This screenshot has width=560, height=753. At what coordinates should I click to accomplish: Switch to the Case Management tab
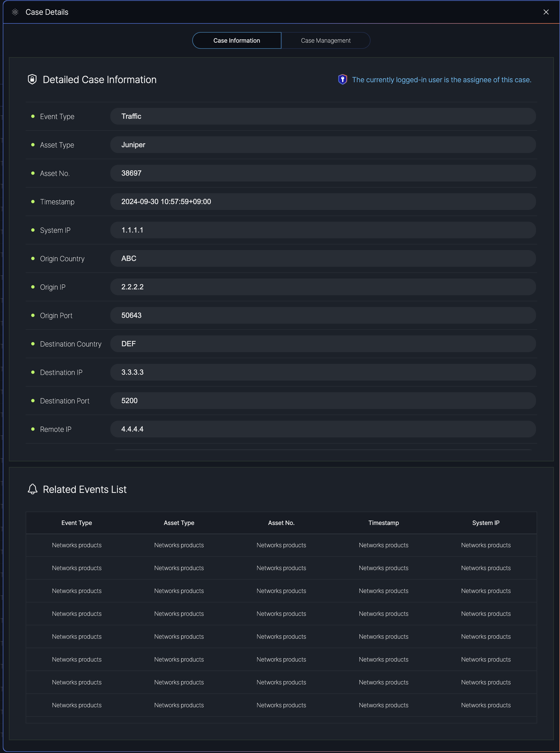[325, 40]
